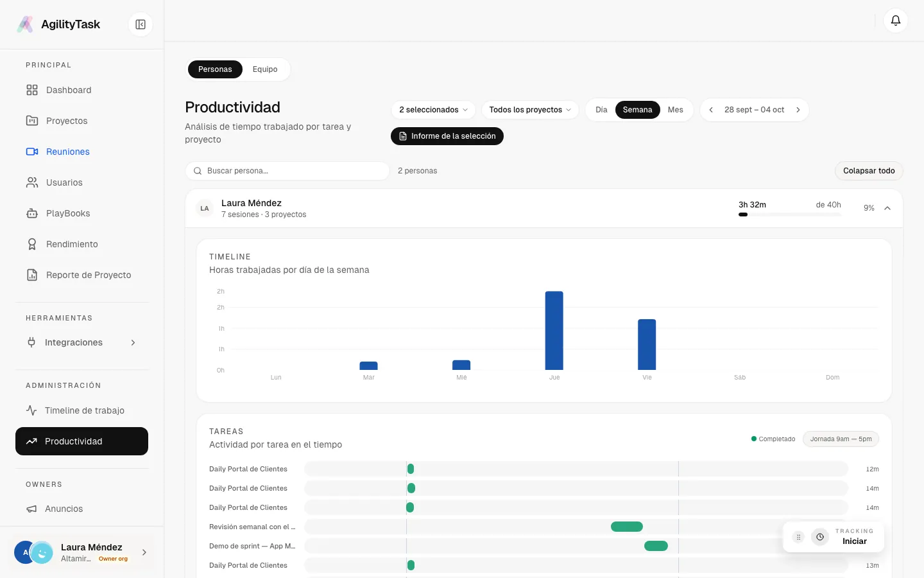Expand the Integraciones submenu chevron
924x578 pixels.
133,342
